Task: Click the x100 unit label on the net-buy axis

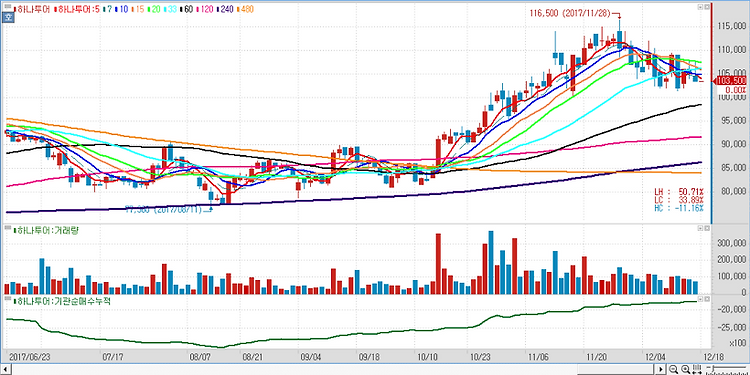Action: (x=738, y=342)
